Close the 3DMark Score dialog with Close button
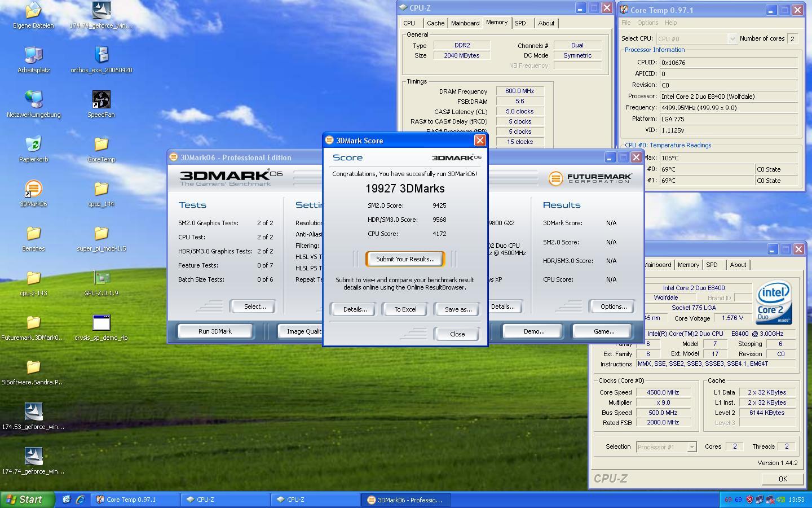The height and width of the screenshot is (508, 812). 457,334
